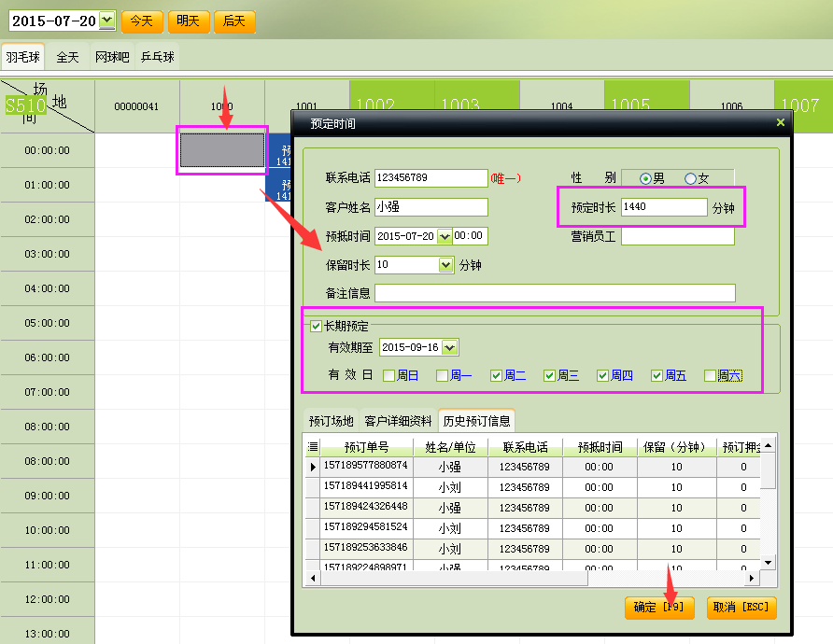Viewport: 833px width, 644px height.
Task: Click the current row indicator arrow in table
Action: coord(313,468)
